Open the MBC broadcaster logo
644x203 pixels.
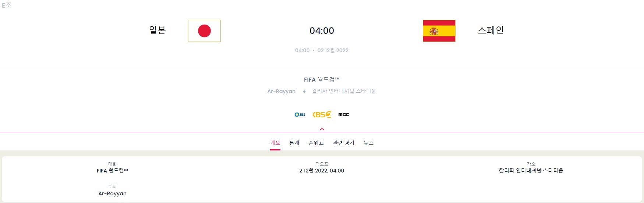(x=344, y=114)
